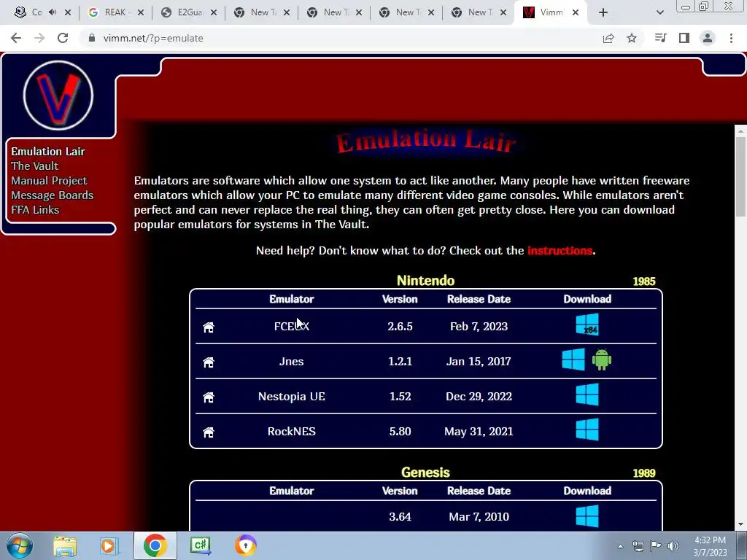View site security lock info
This screenshot has height=560, width=747.
(92, 38)
